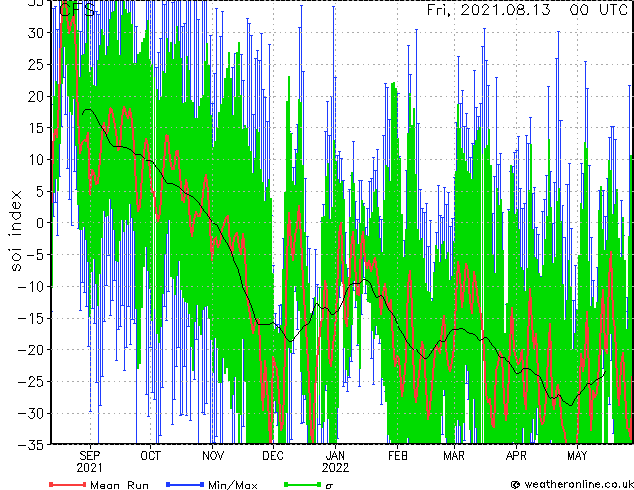This screenshot has width=634, height=490.
Task: Click the y-axis value '-35'
Action: (30, 445)
